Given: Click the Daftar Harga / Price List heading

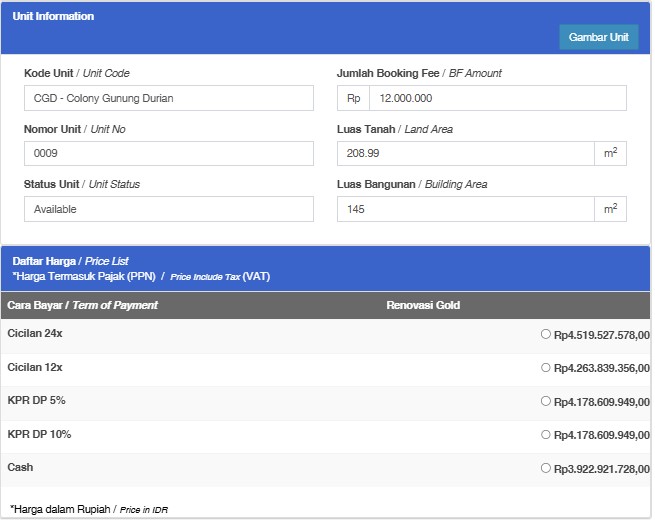Looking at the screenshot, I should pos(70,261).
